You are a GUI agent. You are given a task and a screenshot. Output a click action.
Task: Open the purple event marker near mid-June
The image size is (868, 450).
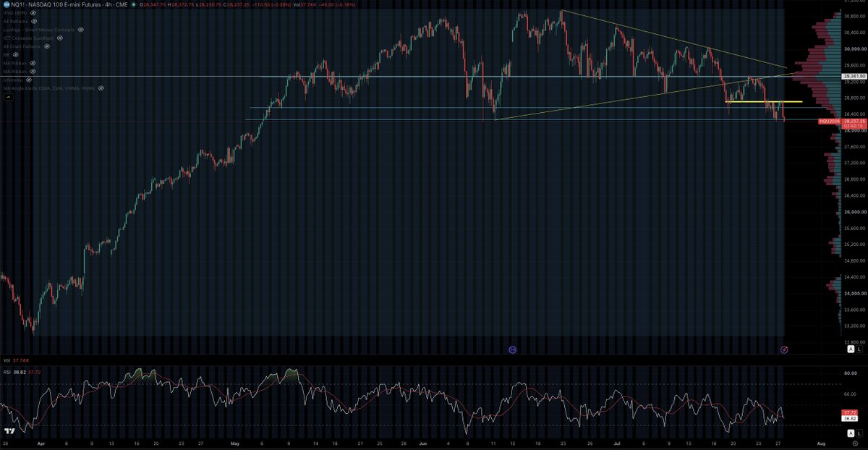512,349
